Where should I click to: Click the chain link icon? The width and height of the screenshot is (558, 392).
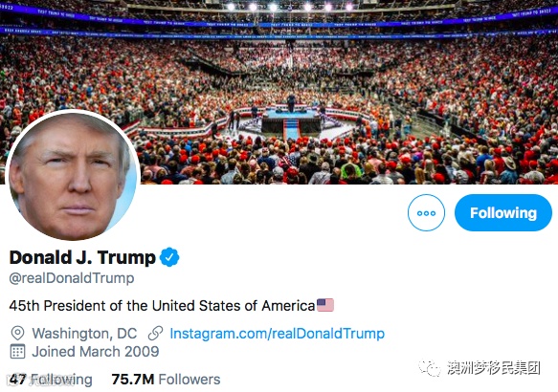[x=155, y=334]
